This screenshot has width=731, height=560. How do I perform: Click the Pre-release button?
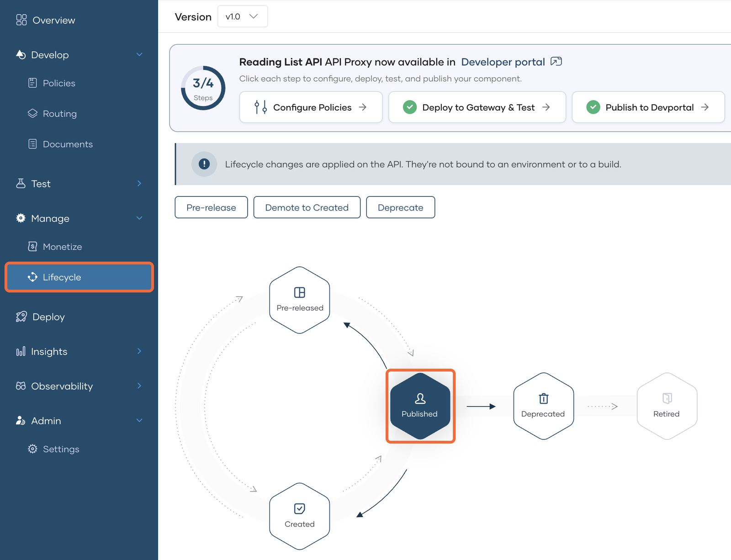(x=211, y=207)
